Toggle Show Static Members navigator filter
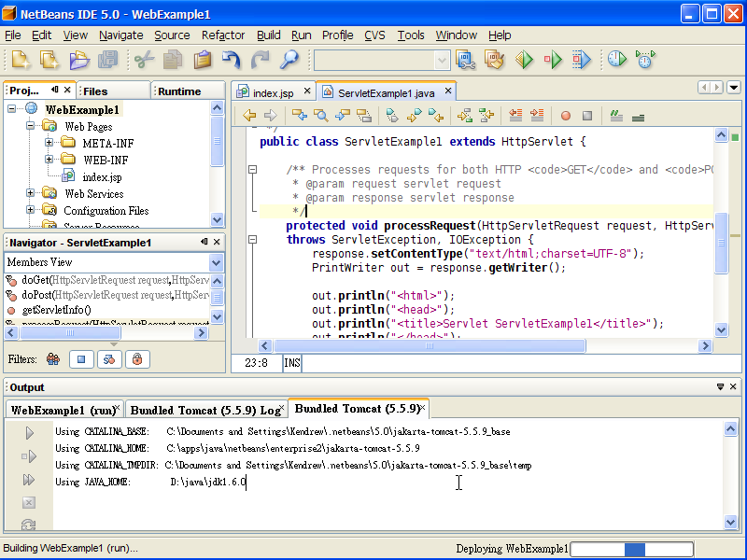The width and height of the screenshot is (747, 560). (109, 359)
